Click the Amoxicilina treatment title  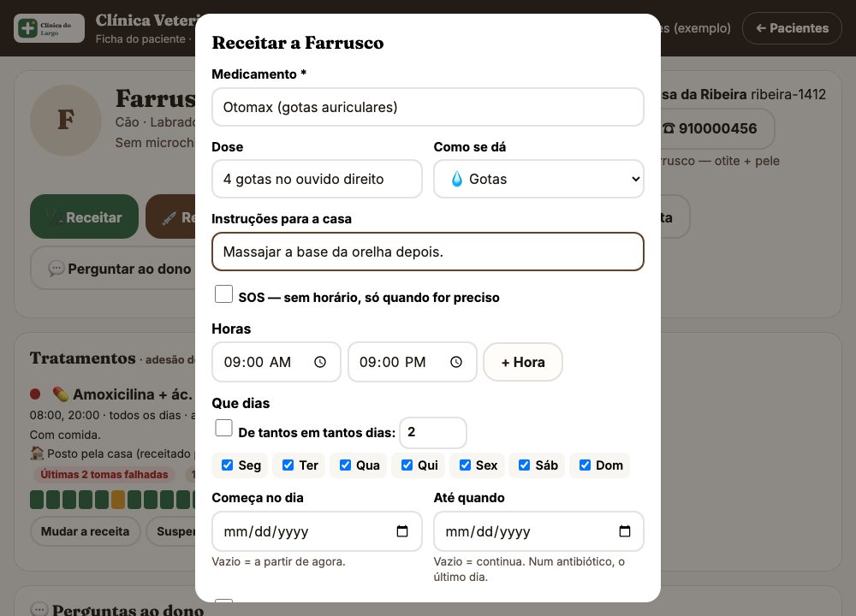133,394
